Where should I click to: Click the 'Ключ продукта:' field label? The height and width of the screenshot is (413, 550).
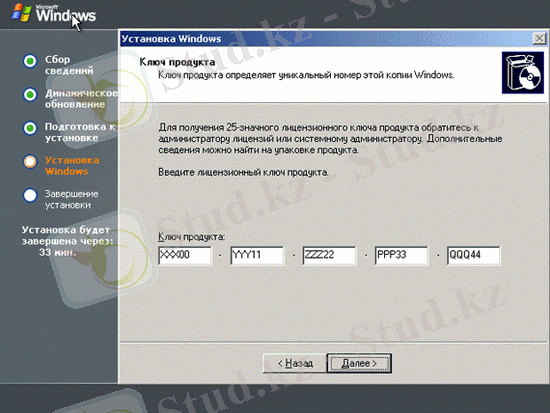tap(192, 237)
